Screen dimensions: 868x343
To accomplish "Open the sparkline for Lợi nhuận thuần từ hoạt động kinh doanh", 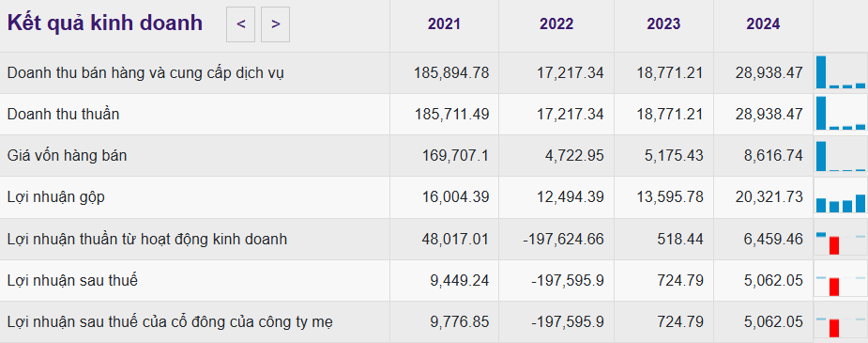I will click(841, 239).
